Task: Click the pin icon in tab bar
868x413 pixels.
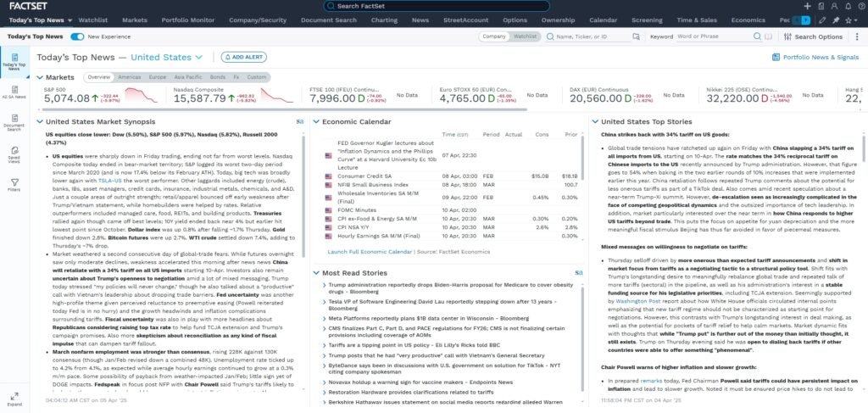Action: point(836,19)
